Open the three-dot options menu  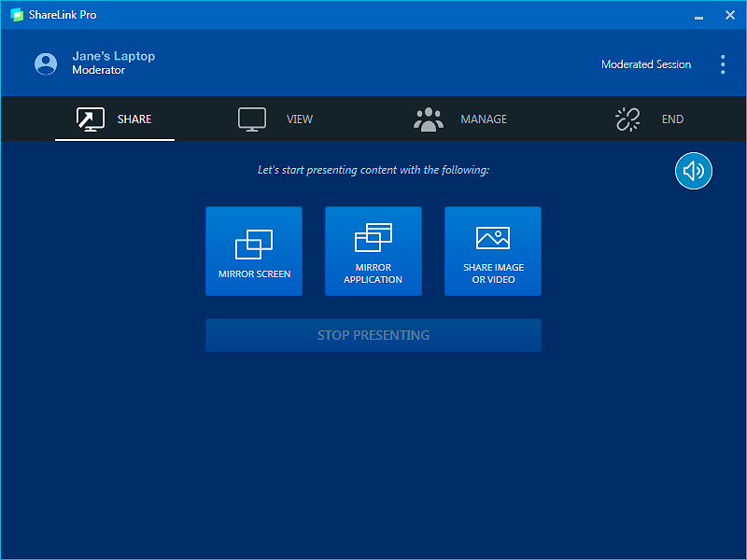click(x=722, y=64)
